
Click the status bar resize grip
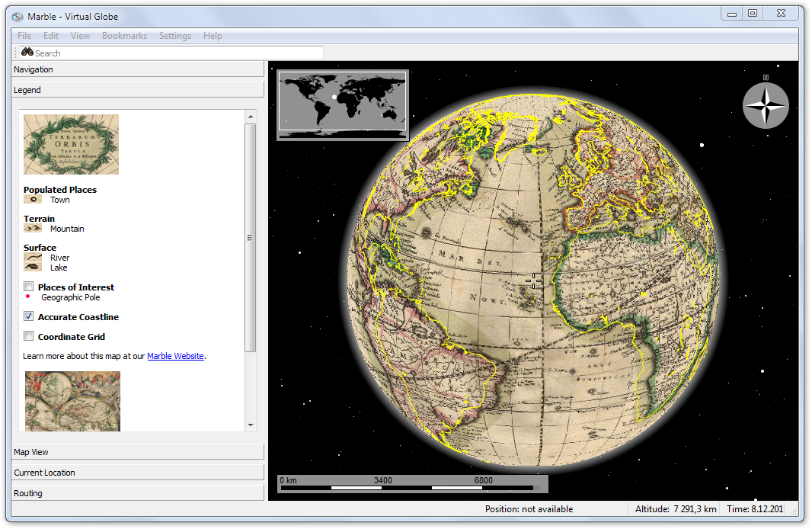click(794, 511)
